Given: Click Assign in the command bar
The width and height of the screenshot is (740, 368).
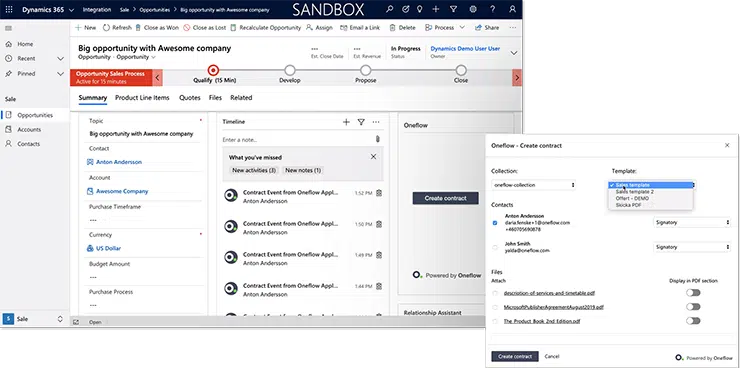Looking at the screenshot, I should pyautogui.click(x=320, y=28).
